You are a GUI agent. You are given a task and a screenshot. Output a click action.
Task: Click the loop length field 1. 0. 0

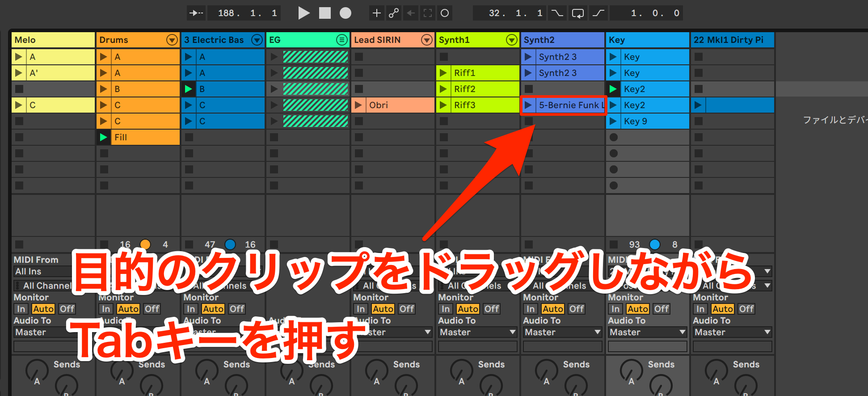pos(646,13)
